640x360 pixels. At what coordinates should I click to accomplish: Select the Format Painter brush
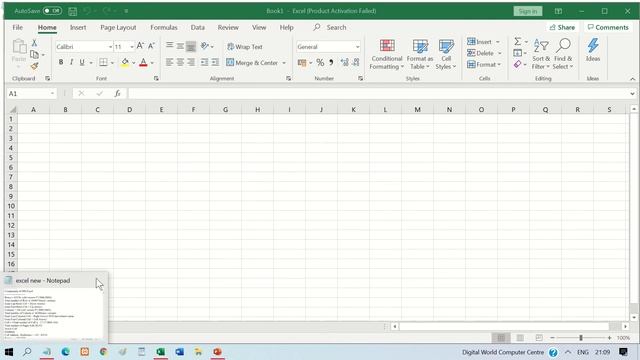point(34,66)
